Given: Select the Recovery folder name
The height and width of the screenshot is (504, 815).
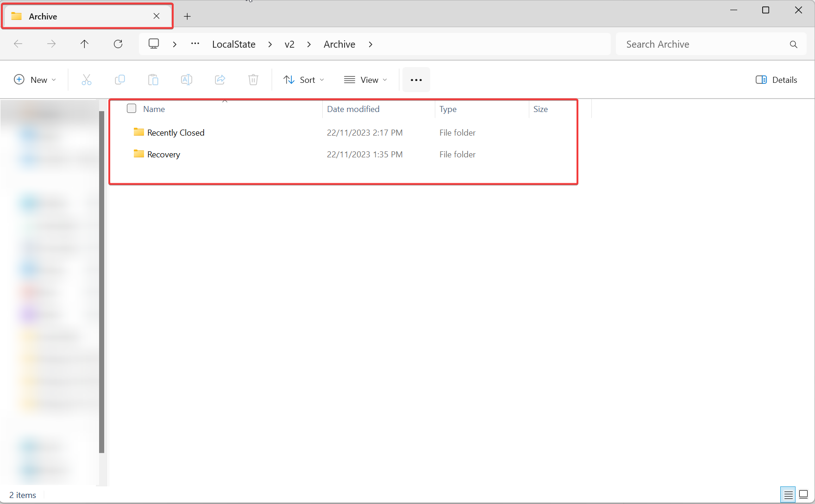Looking at the screenshot, I should [163, 155].
